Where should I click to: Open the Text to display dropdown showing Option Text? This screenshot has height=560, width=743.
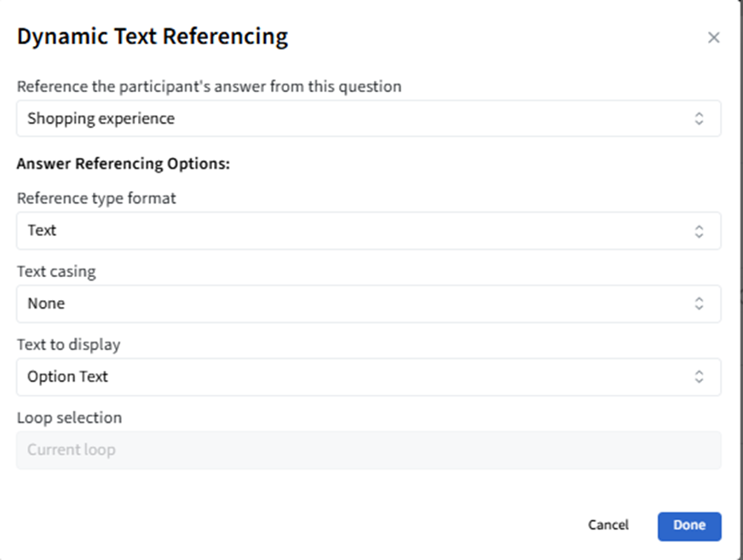[x=368, y=377]
